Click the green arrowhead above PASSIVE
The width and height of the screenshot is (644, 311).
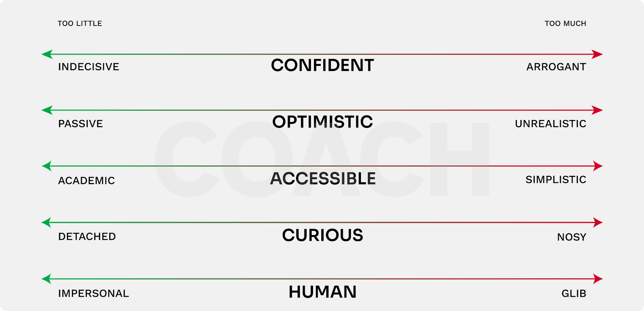(x=47, y=110)
